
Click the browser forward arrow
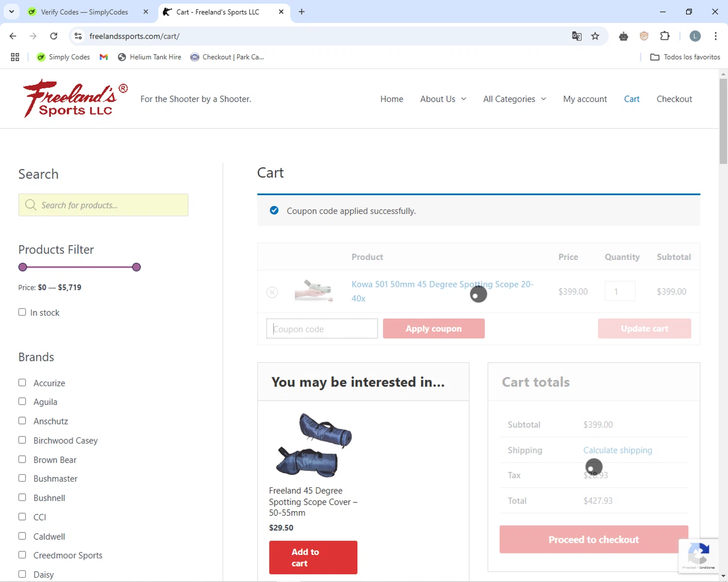pos(33,36)
